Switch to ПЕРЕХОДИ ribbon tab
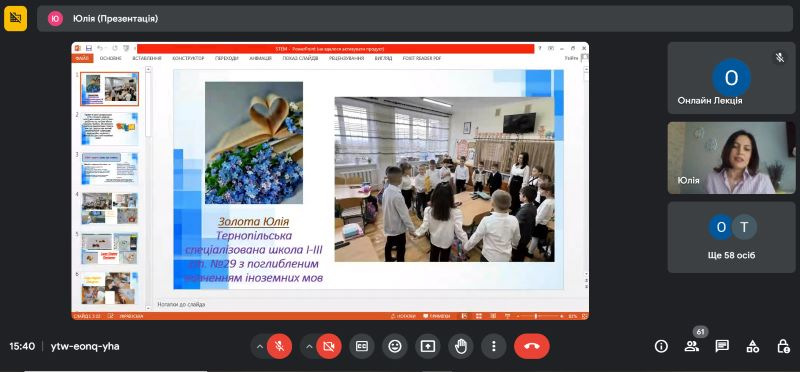 [227, 58]
